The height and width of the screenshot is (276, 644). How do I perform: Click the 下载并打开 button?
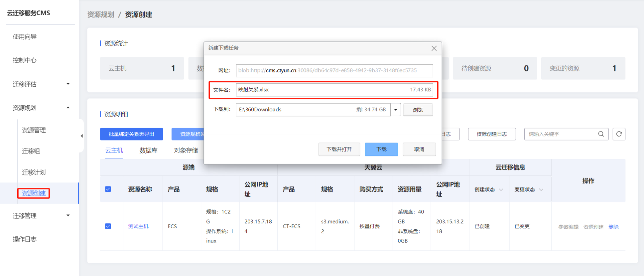[x=339, y=149]
